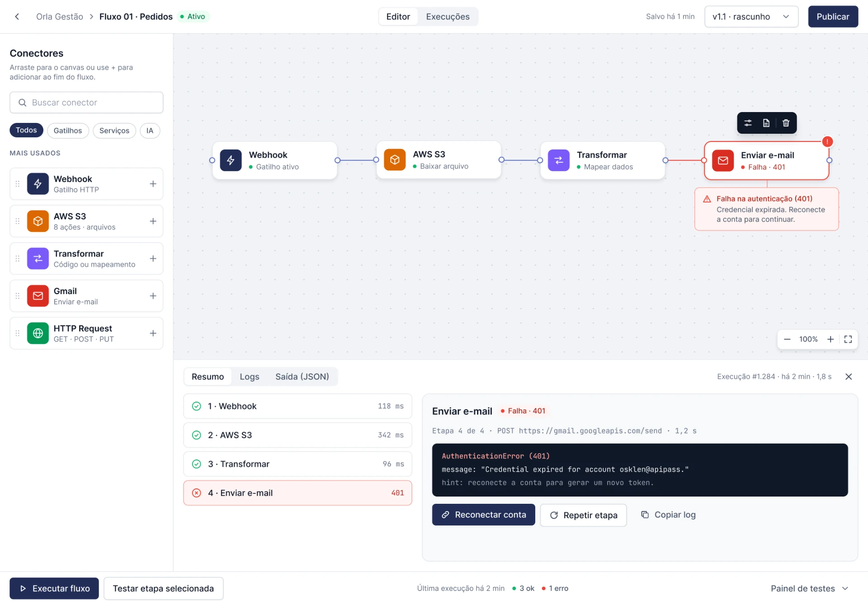This screenshot has width=868, height=605.
Task: Open the Logs tab
Action: tap(250, 377)
